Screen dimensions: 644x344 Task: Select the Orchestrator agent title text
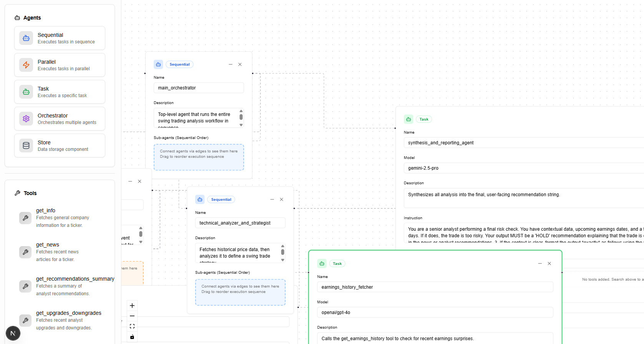[53, 116]
